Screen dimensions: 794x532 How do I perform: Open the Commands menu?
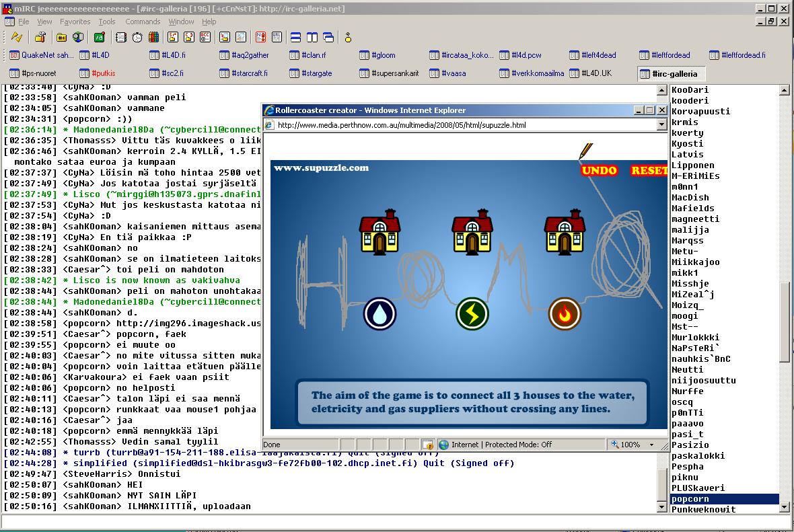pos(143,22)
